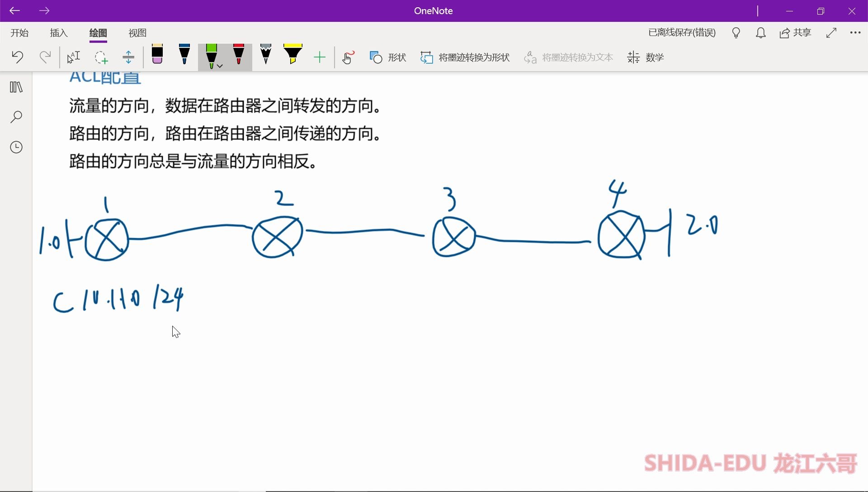Select the blue pen
The height and width of the screenshot is (492, 868).
coord(184,57)
